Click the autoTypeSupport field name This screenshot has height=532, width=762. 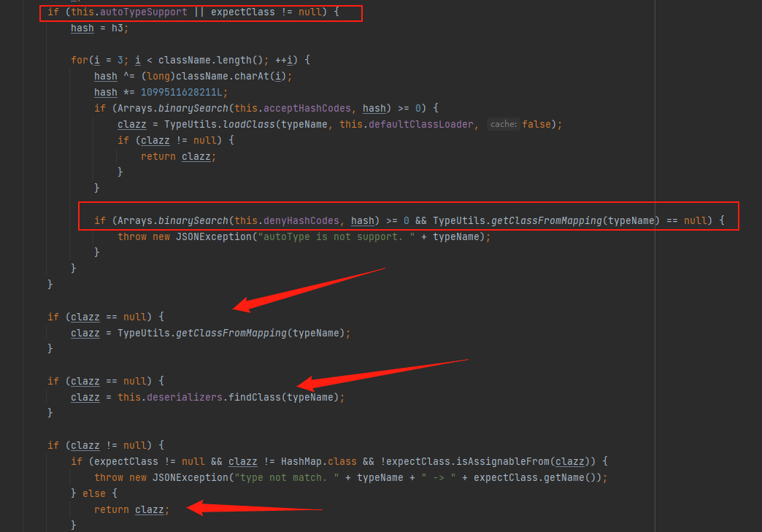pyautogui.click(x=143, y=12)
